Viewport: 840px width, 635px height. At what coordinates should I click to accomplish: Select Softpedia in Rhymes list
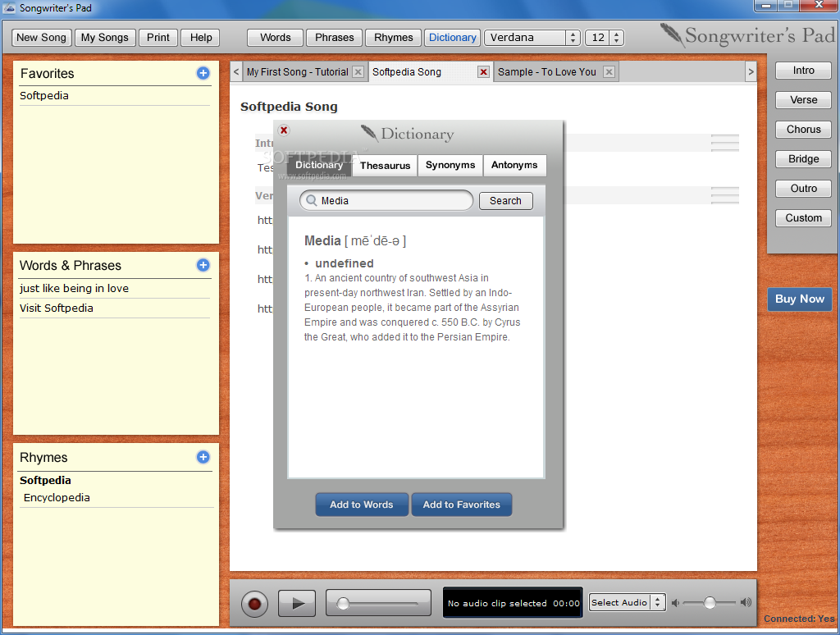[45, 480]
